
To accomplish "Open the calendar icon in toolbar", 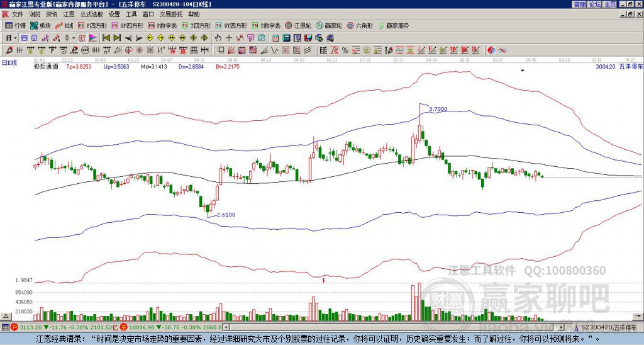I will (x=275, y=38).
